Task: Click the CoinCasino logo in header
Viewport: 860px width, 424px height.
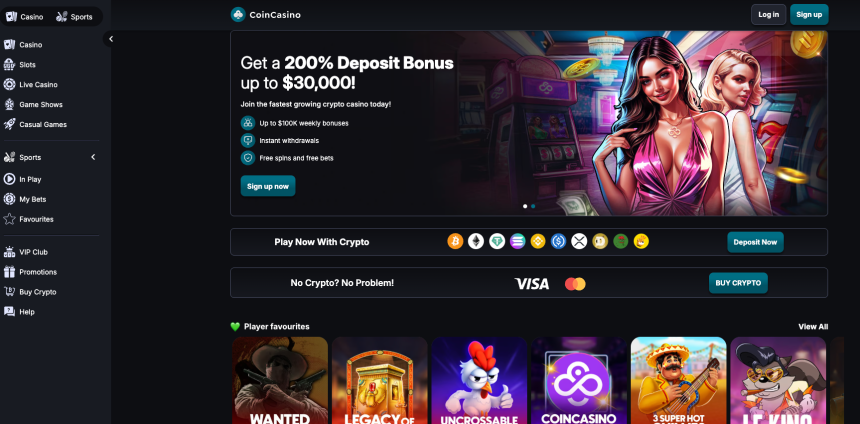Action: click(266, 15)
